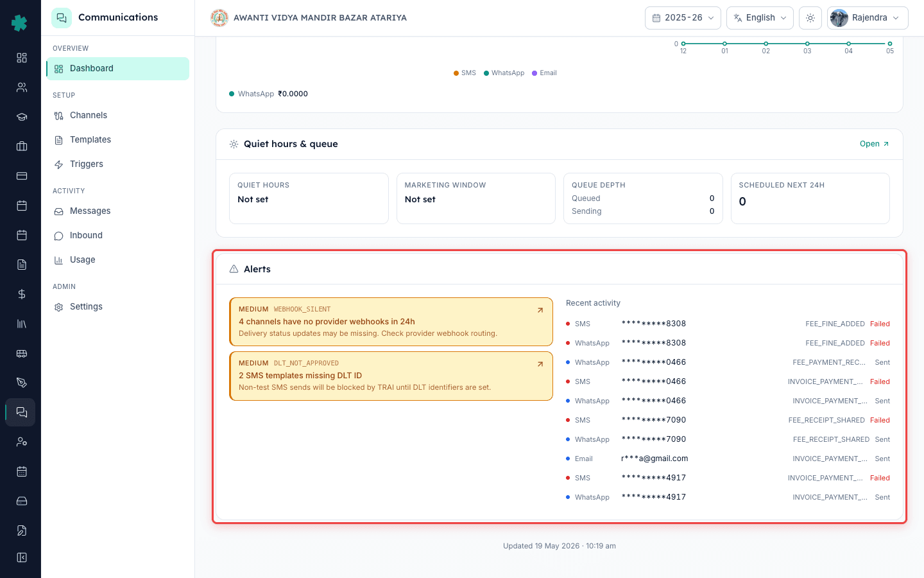Open the dashboard grid icon in the dark left rail
Viewport: 924px width, 578px height.
(22, 58)
